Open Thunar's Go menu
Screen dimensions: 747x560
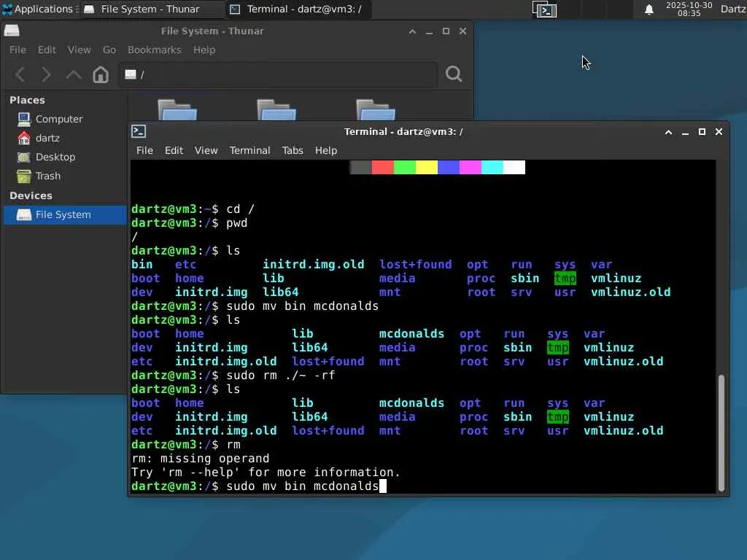pyautogui.click(x=109, y=50)
